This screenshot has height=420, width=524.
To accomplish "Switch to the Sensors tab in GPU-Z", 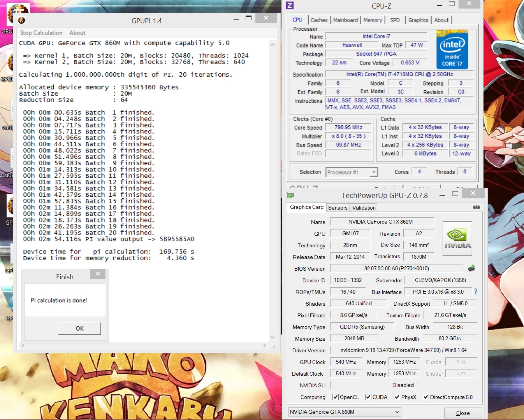I will tap(338, 208).
